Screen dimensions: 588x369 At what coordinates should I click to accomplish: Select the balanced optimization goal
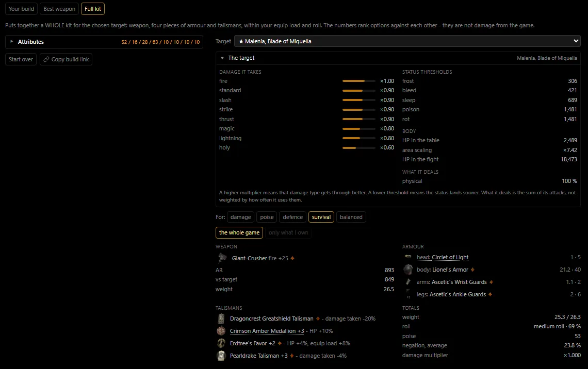click(x=351, y=217)
